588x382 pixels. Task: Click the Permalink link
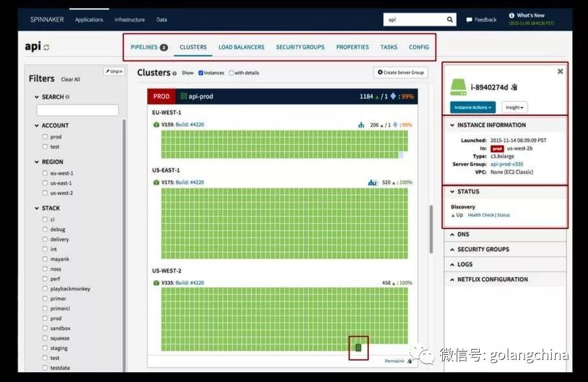[x=395, y=361]
